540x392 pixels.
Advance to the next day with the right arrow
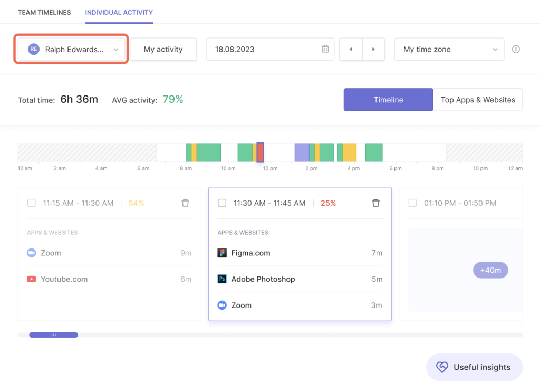[x=373, y=49]
